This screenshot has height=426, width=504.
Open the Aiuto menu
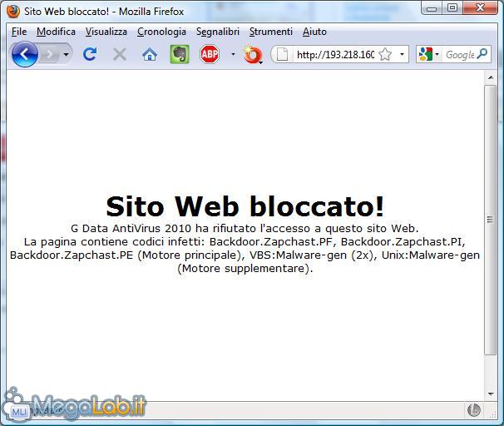tap(314, 32)
